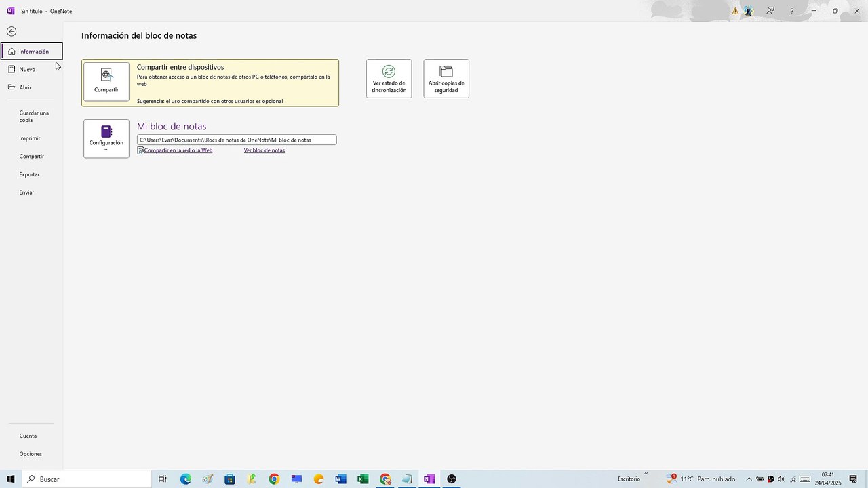Image resolution: width=868 pixels, height=488 pixels.
Task: Click the OneNote logo in title bar
Action: [10, 11]
